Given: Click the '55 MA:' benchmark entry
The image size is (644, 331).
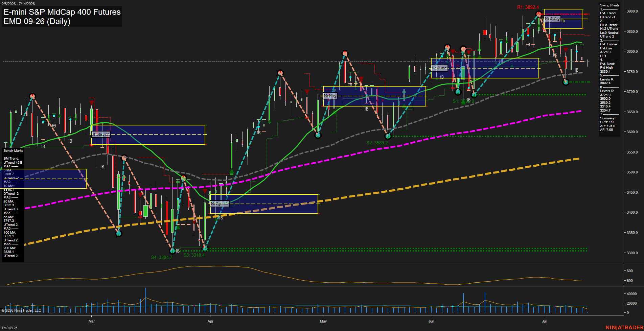Looking at the screenshot, I should pyautogui.click(x=9, y=217).
